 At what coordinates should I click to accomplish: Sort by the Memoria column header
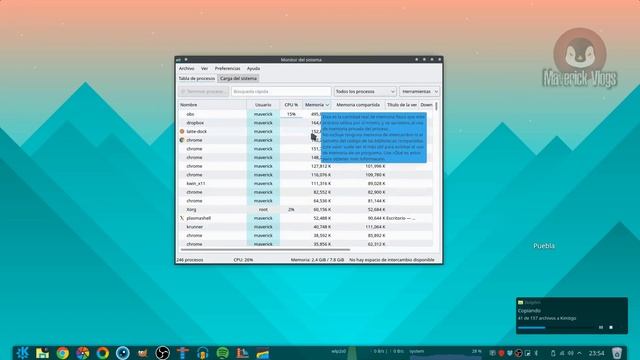tap(317, 105)
